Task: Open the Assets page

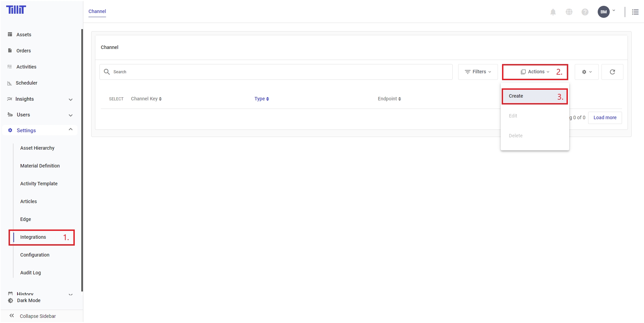Action: click(x=24, y=35)
